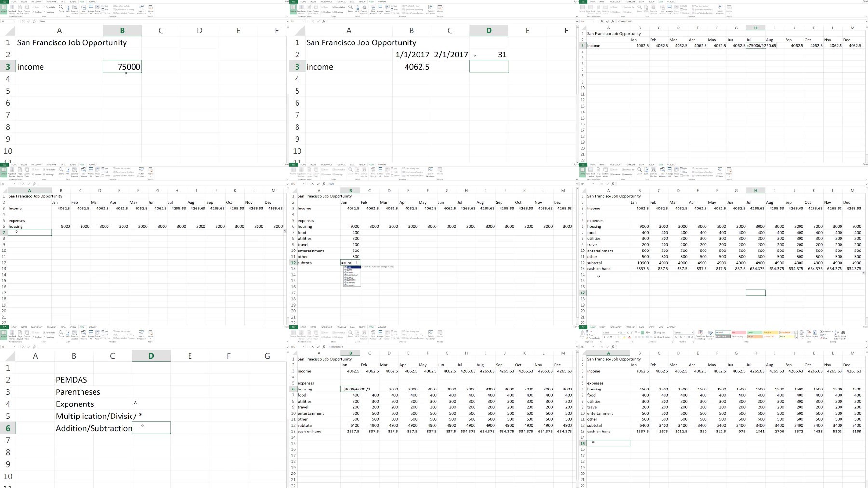Click Custom Views in the 75000 income window
868x488 pixels.
[x=27, y=9]
